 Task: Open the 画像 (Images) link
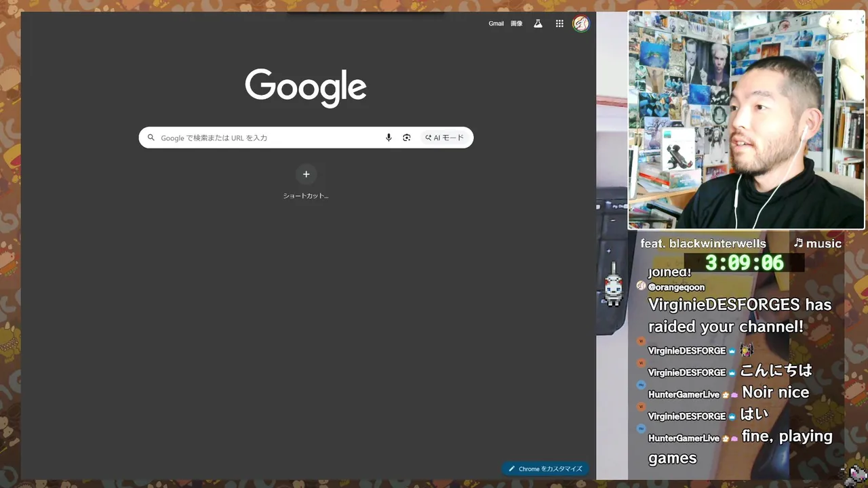[x=517, y=24]
